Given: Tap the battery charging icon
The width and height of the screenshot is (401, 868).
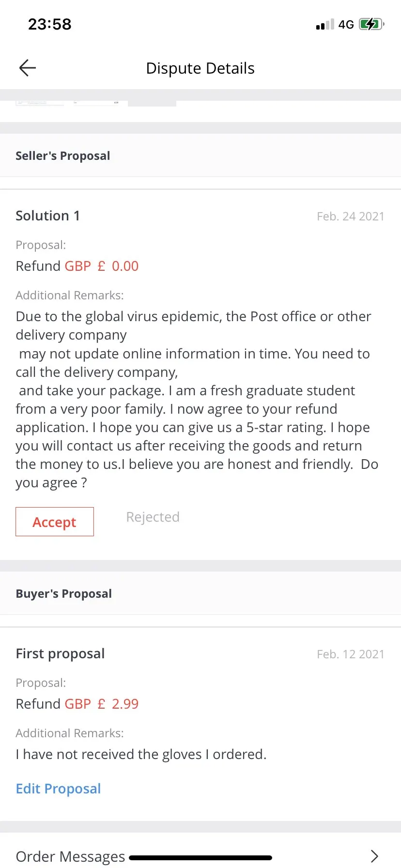Looking at the screenshot, I should pyautogui.click(x=371, y=24).
